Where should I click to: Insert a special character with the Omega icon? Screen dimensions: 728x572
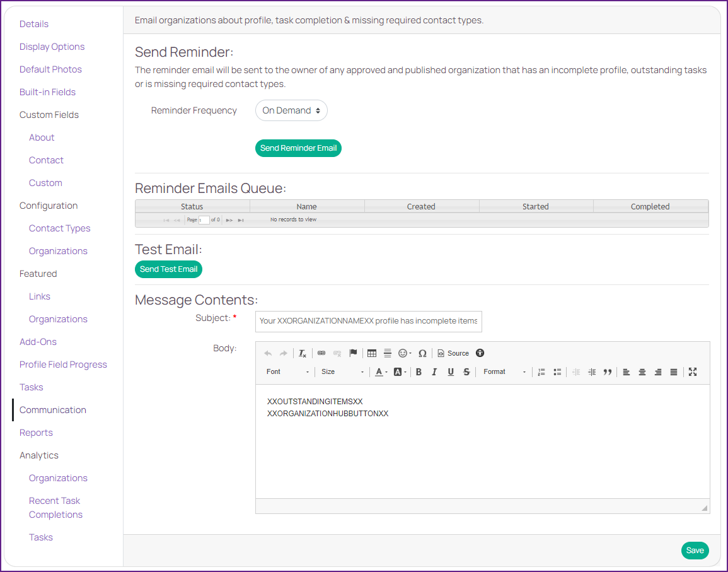[x=422, y=354]
